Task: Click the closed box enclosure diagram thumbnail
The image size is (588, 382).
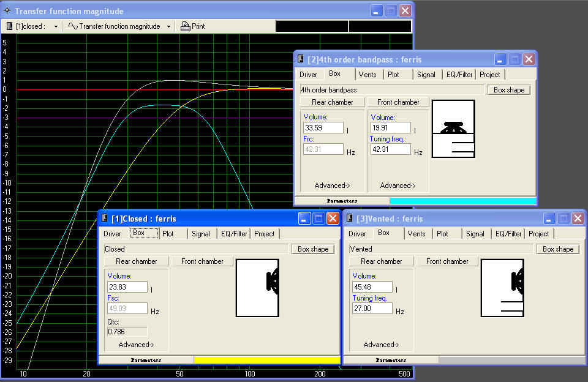Action: point(257,288)
